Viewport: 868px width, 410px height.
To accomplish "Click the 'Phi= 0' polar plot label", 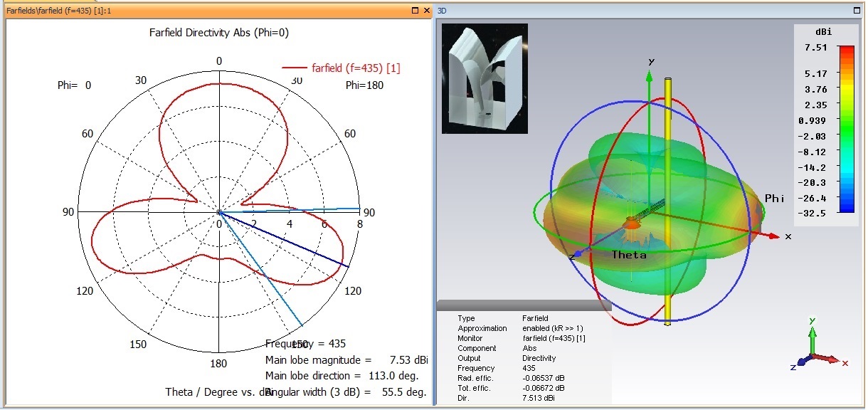I will coord(75,85).
